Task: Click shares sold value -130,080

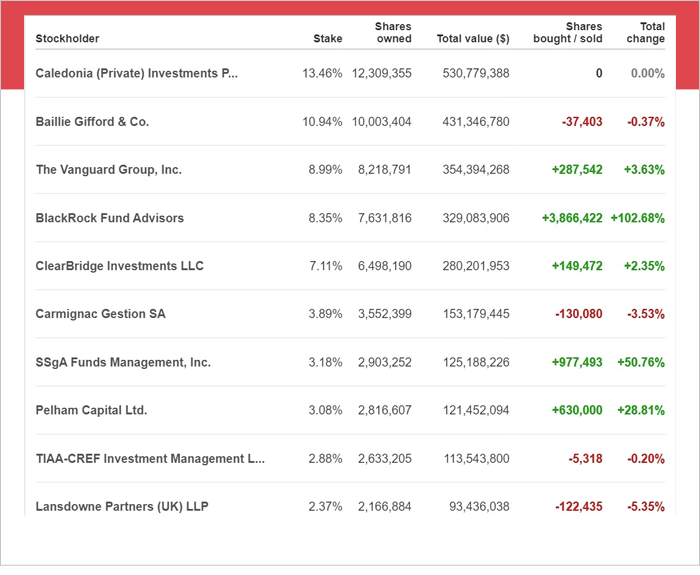Action: [x=579, y=315]
